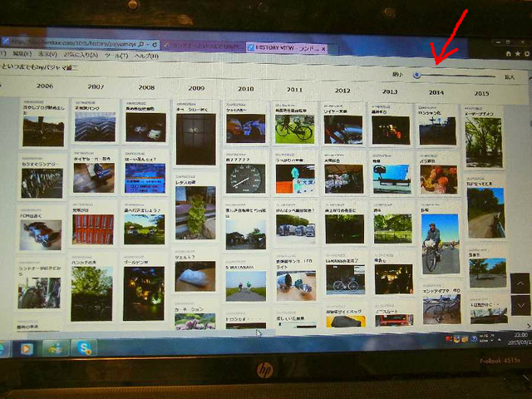This screenshot has height=399, width=532.
Task: Switch to the middle purple browser tab
Action: coord(203,46)
